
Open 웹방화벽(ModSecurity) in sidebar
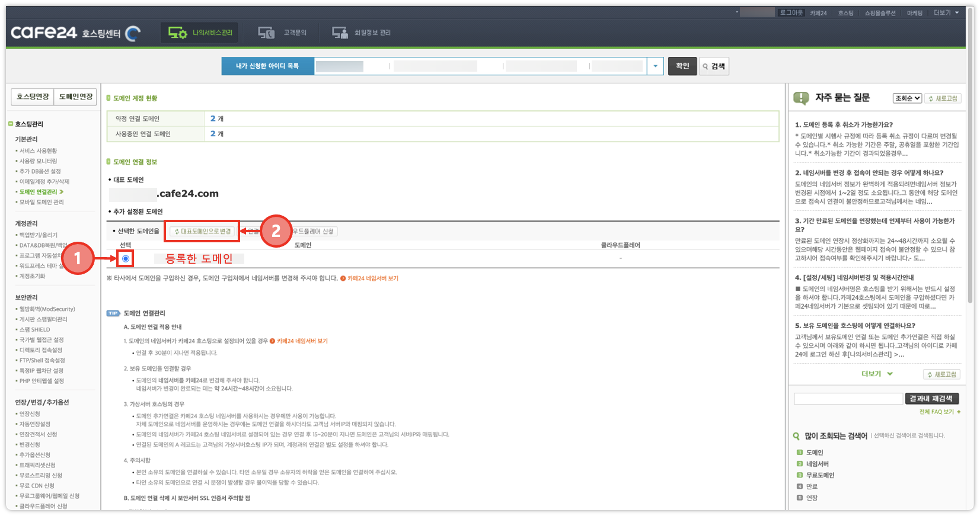pos(47,309)
